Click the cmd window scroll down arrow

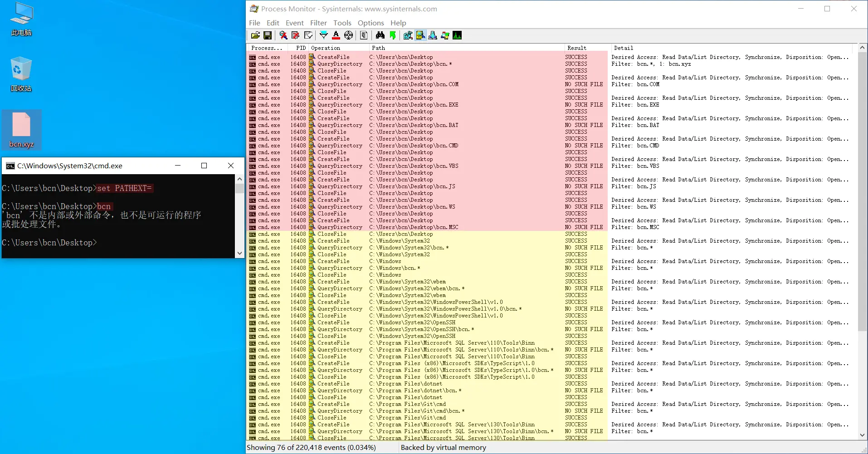(240, 254)
